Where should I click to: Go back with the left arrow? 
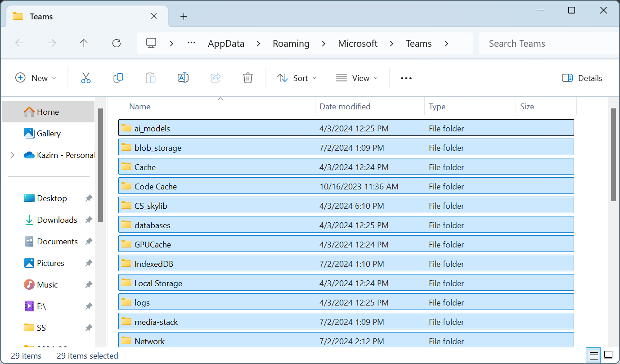(x=19, y=43)
